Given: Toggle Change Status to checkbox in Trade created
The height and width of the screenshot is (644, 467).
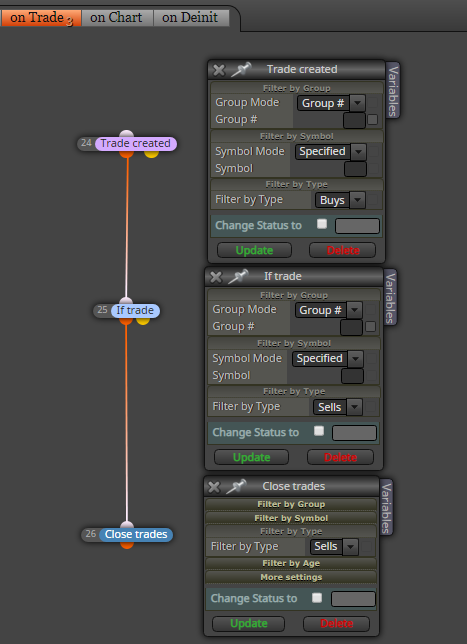Looking at the screenshot, I should click(x=322, y=224).
